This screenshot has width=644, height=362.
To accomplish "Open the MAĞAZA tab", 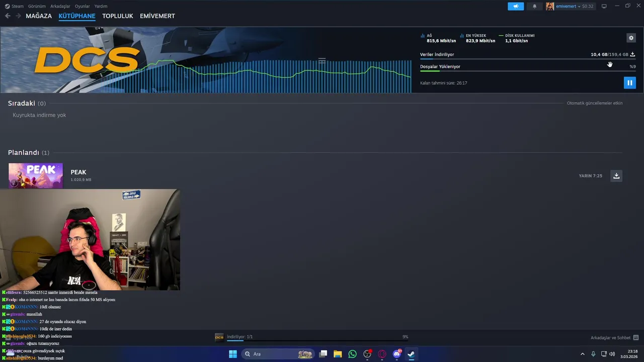I will tap(39, 16).
